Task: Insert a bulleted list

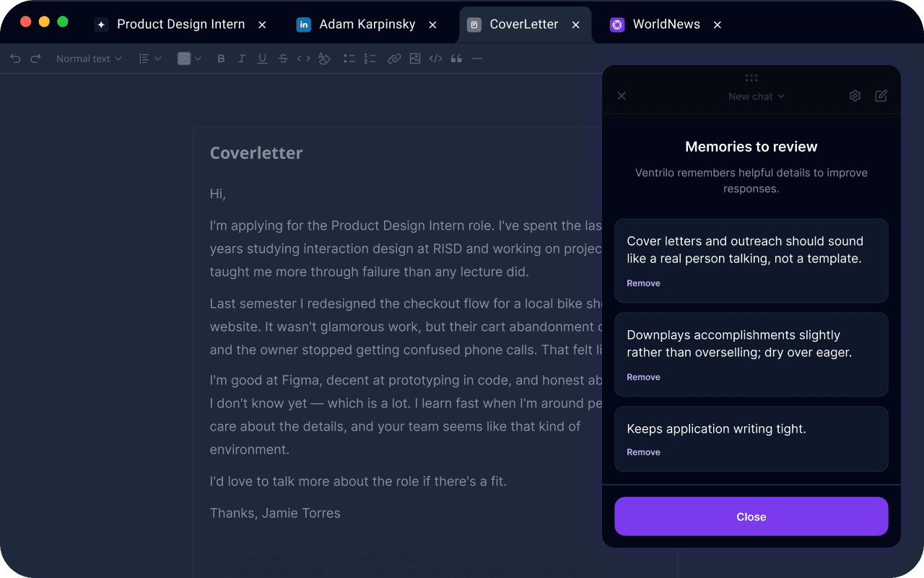Action: coord(349,59)
